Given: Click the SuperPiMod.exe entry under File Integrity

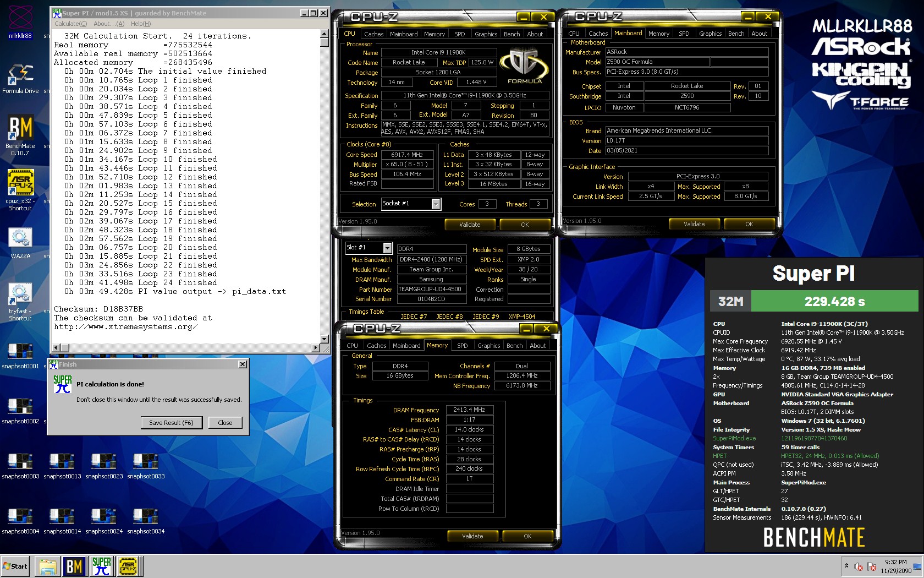Looking at the screenshot, I should (734, 438).
